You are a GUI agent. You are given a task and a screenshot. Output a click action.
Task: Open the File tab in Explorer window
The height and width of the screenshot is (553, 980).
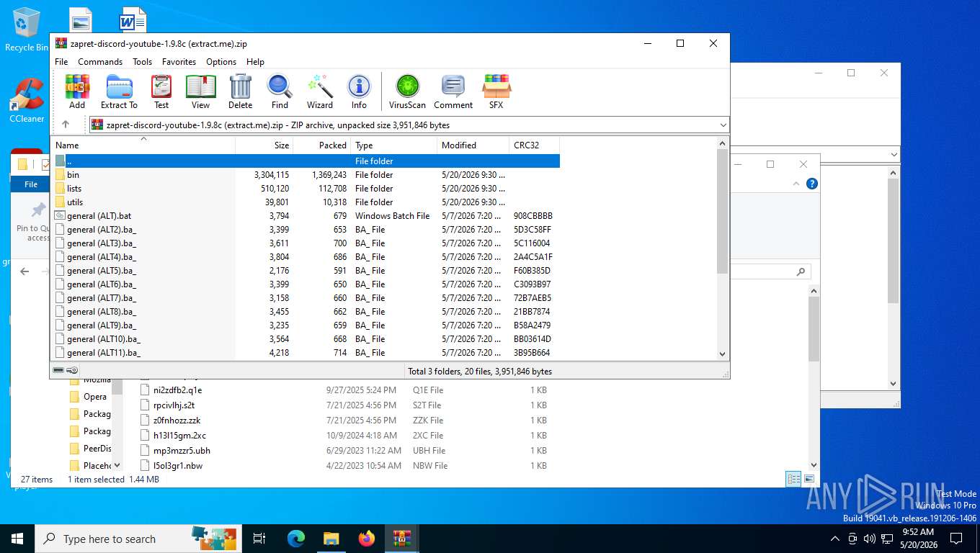pos(31,184)
